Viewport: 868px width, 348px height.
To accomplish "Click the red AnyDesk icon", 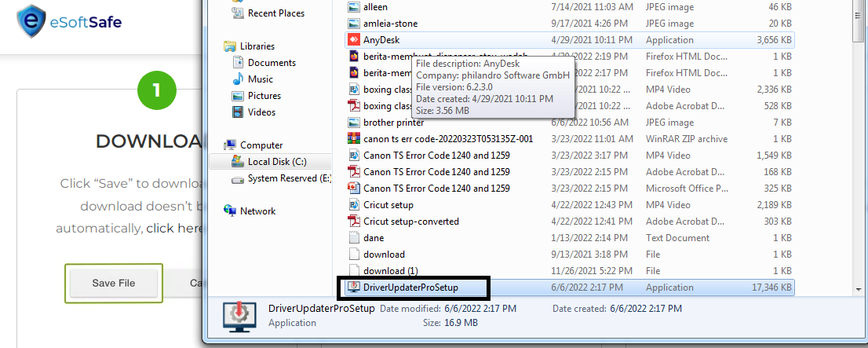I will point(354,40).
